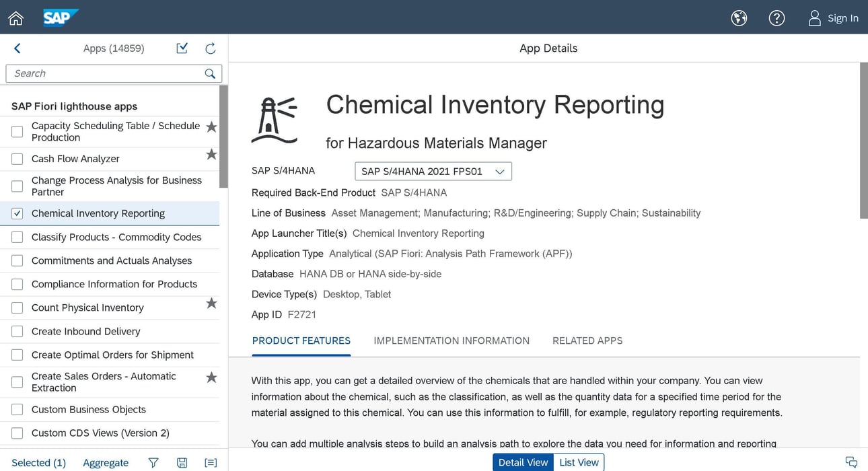Image resolution: width=868 pixels, height=471 pixels.
Task: Uncheck the Chemical Inventory Reporting checkbox
Action: (17, 213)
